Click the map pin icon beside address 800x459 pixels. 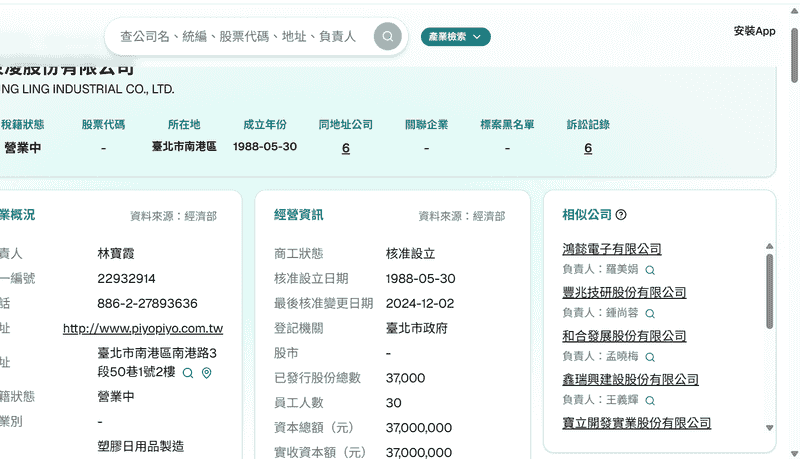tap(207, 373)
